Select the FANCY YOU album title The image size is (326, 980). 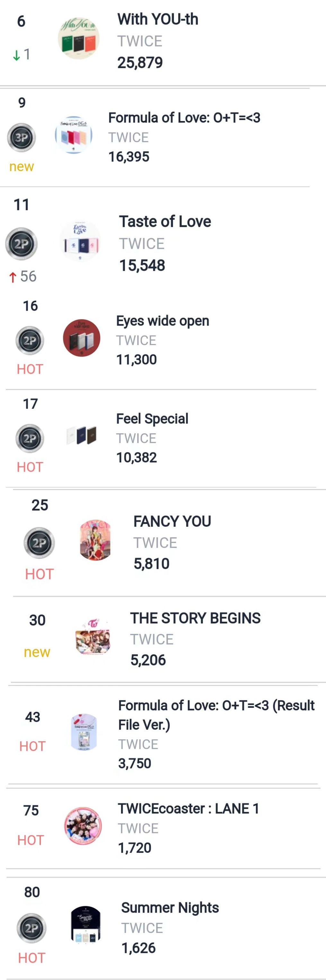pos(172,521)
